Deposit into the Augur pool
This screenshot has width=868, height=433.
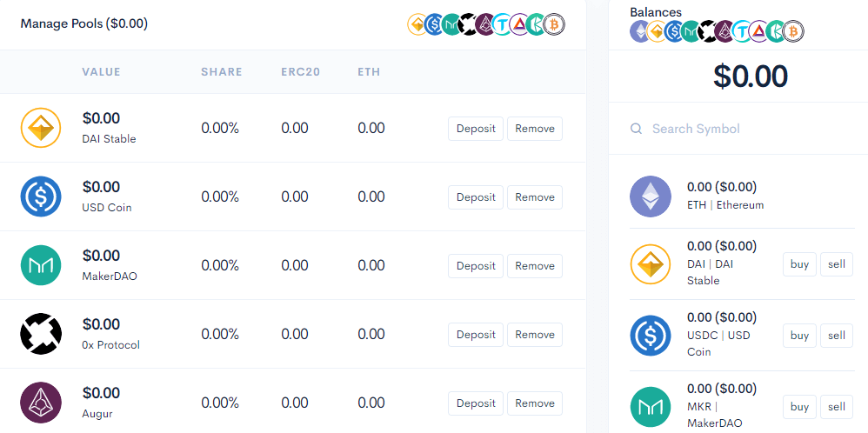[476, 403]
